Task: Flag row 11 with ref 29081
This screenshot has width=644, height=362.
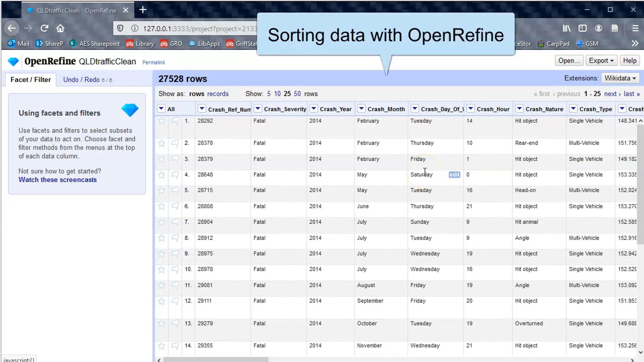Action: (175, 285)
